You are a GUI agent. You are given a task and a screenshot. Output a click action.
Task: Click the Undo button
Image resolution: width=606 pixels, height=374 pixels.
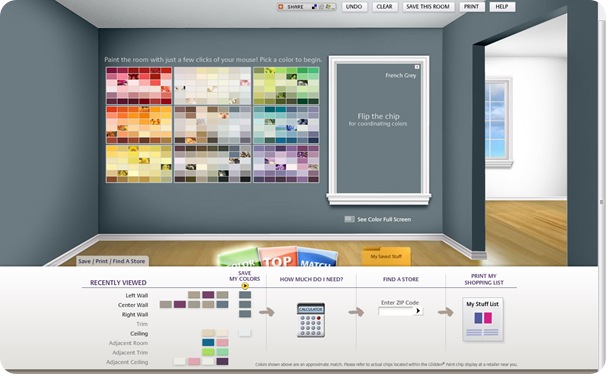coord(354,7)
